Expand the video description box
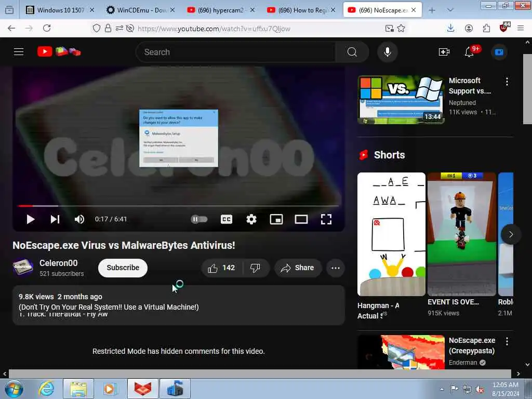The width and height of the screenshot is (532, 399). [x=179, y=305]
